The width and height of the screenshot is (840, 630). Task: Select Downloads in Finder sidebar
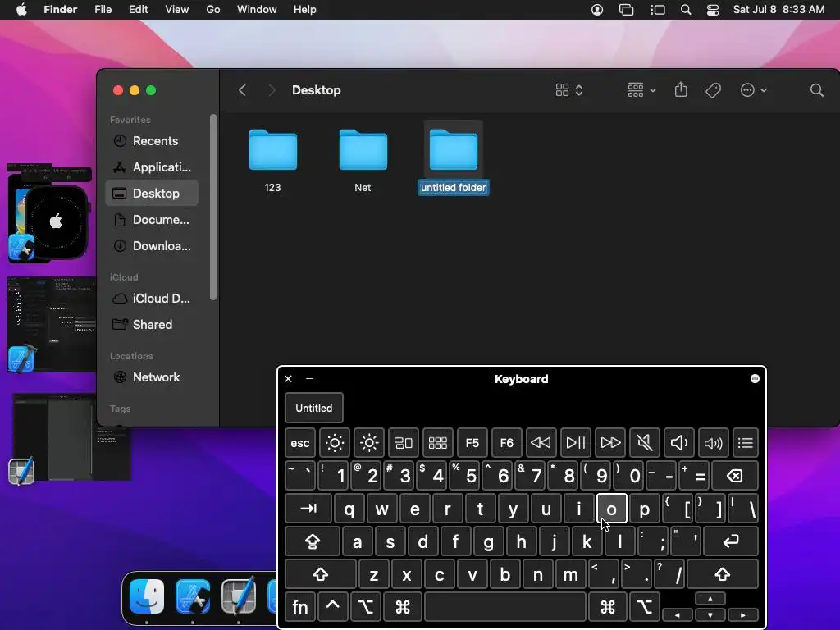[x=152, y=246]
